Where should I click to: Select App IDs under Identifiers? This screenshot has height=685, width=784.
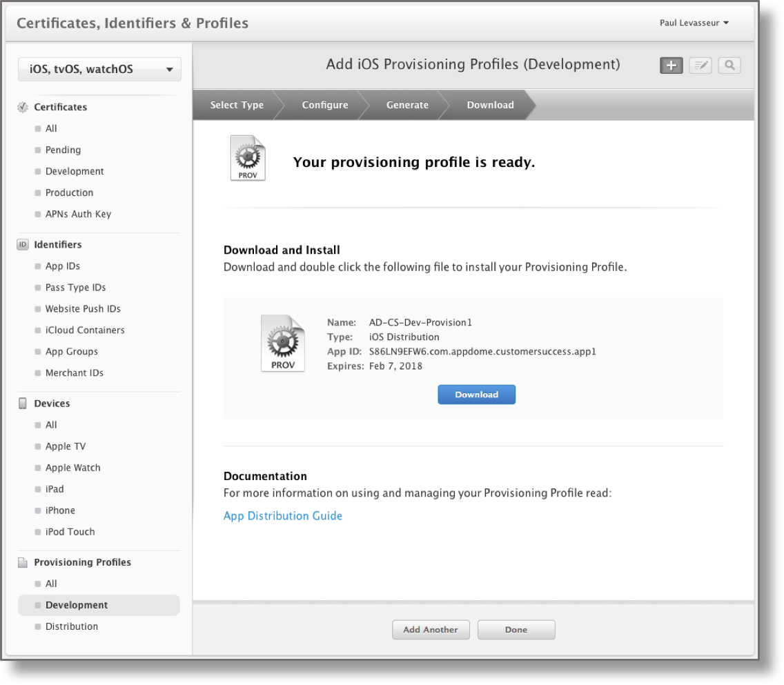coord(63,266)
